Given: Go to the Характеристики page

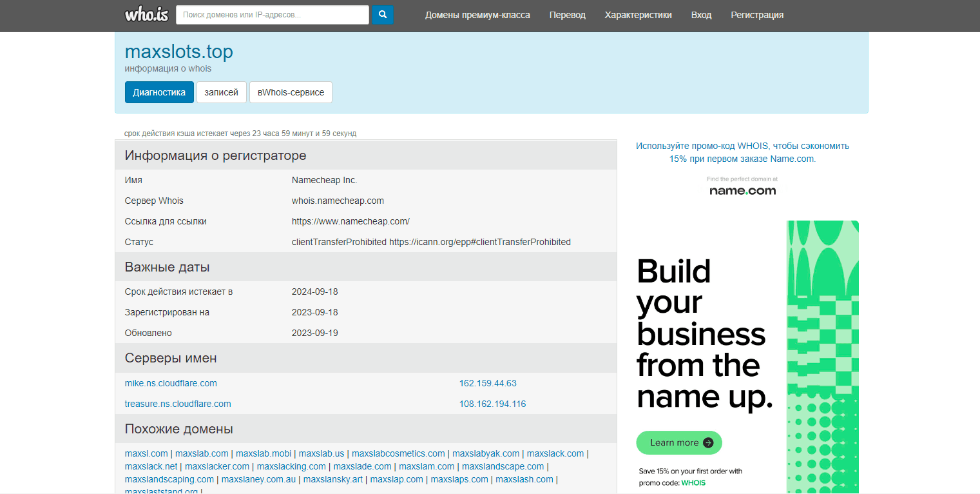Looking at the screenshot, I should point(638,15).
